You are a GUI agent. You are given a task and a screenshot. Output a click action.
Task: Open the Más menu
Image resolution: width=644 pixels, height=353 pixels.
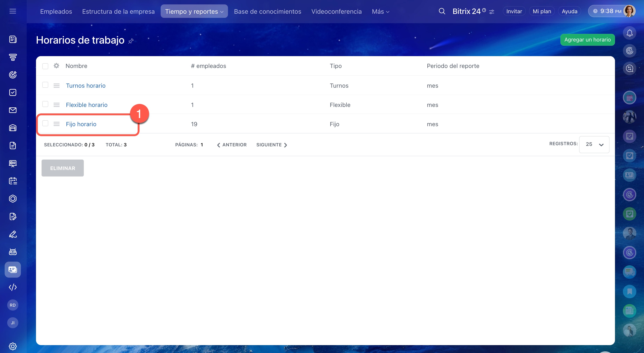(x=380, y=12)
